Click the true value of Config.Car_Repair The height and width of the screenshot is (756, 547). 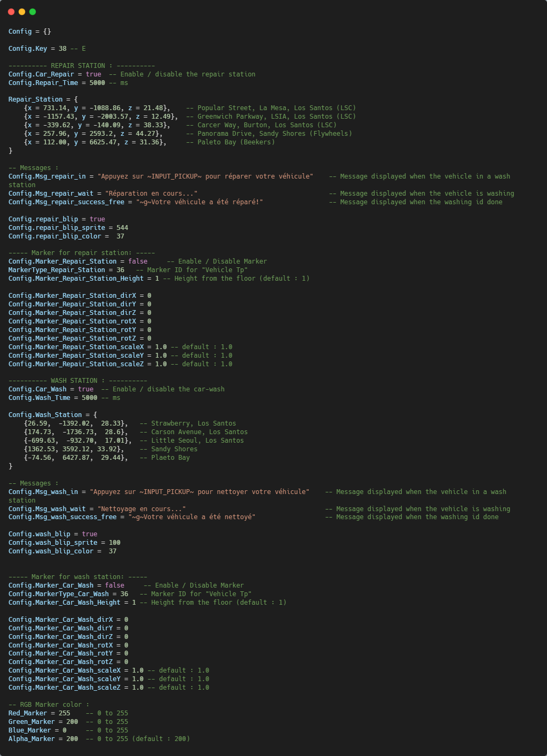pos(93,74)
